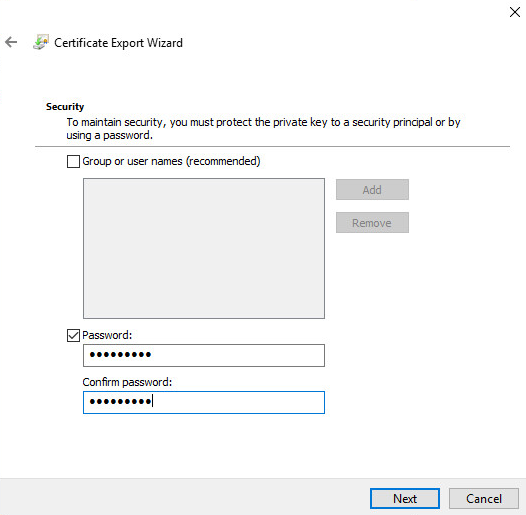Click the "Password:" checkbox label text
526x515 pixels.
point(107,335)
